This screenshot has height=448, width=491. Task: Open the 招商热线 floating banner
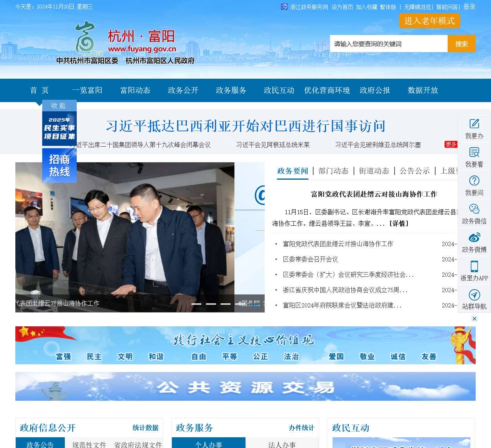pos(59,165)
